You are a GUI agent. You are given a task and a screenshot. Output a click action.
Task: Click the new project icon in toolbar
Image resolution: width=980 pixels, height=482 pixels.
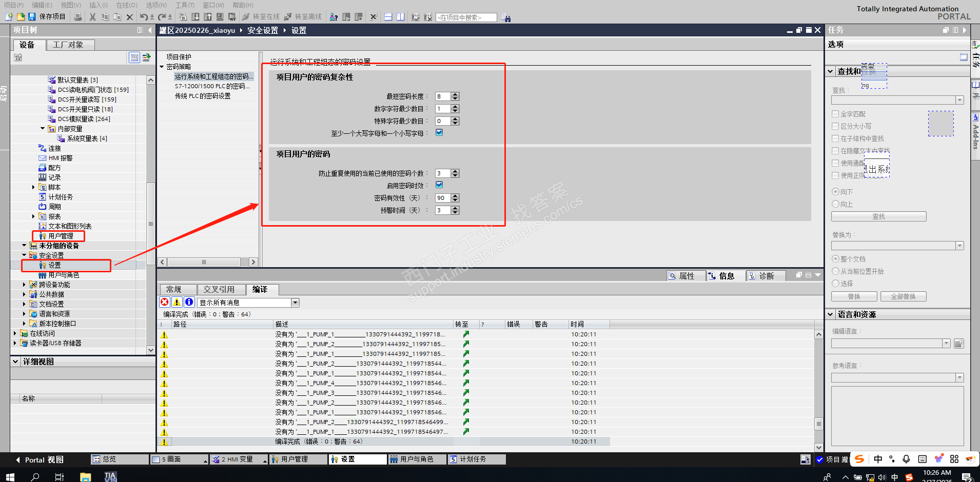[9, 17]
